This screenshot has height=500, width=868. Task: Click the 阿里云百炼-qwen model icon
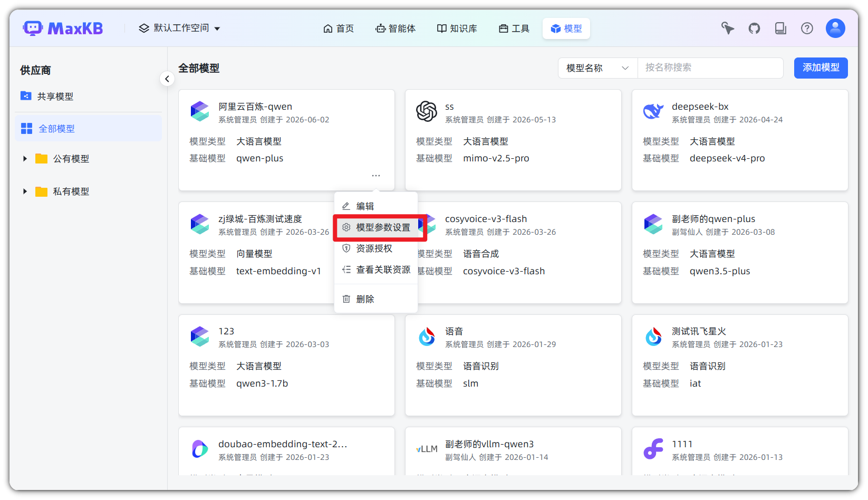(x=200, y=111)
